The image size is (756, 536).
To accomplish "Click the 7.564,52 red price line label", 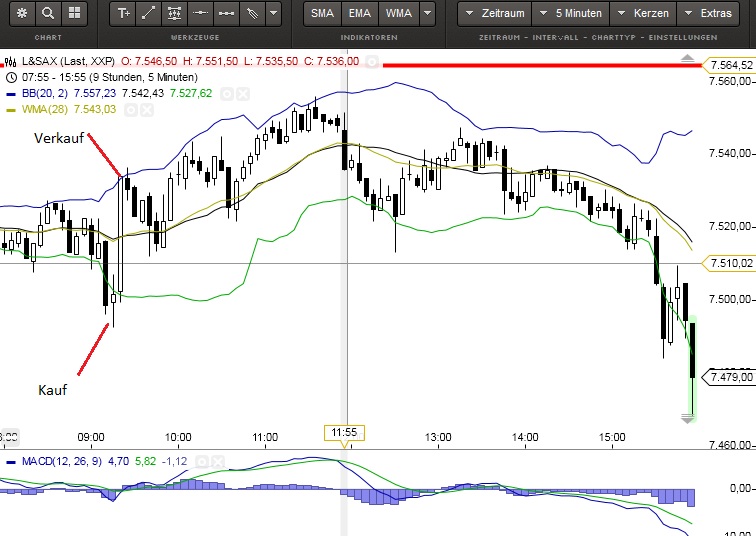I will pyautogui.click(x=731, y=65).
